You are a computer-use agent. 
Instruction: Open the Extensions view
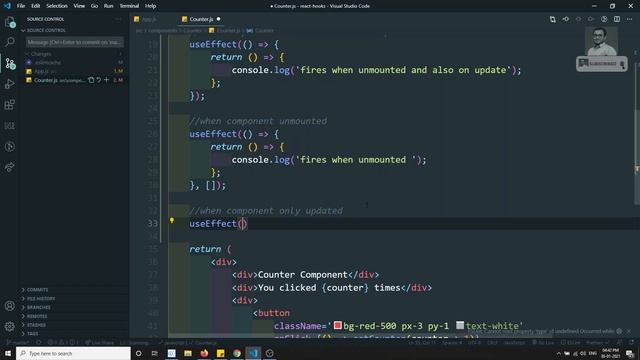pos(10,105)
